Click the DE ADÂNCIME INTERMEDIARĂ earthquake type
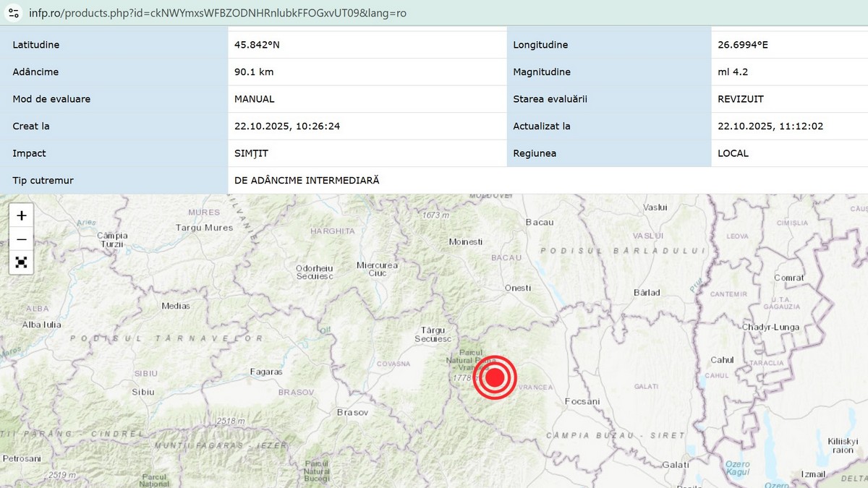868x488 pixels. click(307, 180)
